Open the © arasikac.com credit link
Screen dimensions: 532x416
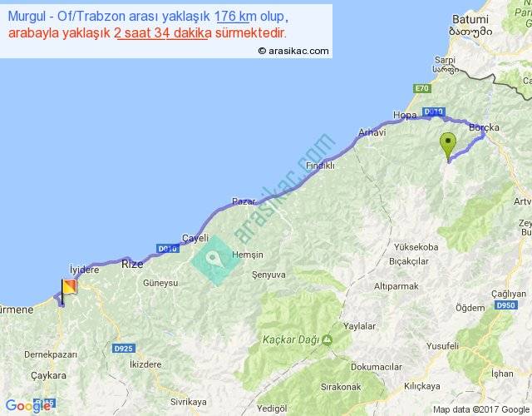pos(293,51)
